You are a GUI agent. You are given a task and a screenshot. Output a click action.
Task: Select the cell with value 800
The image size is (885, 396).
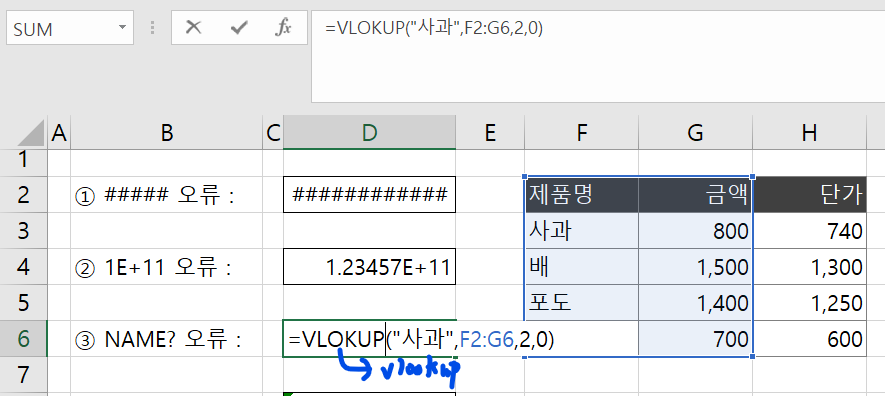(695, 231)
